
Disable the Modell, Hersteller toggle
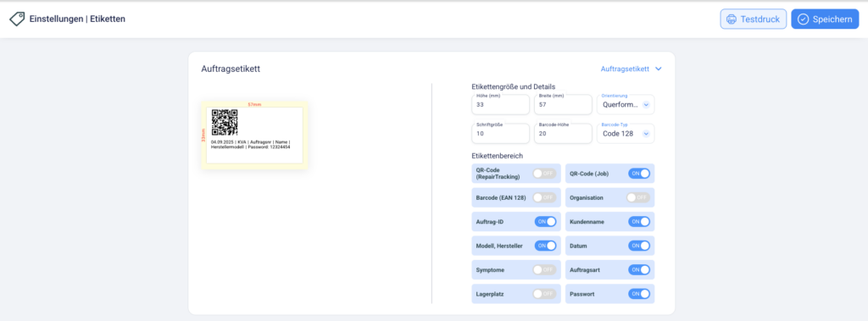click(545, 245)
